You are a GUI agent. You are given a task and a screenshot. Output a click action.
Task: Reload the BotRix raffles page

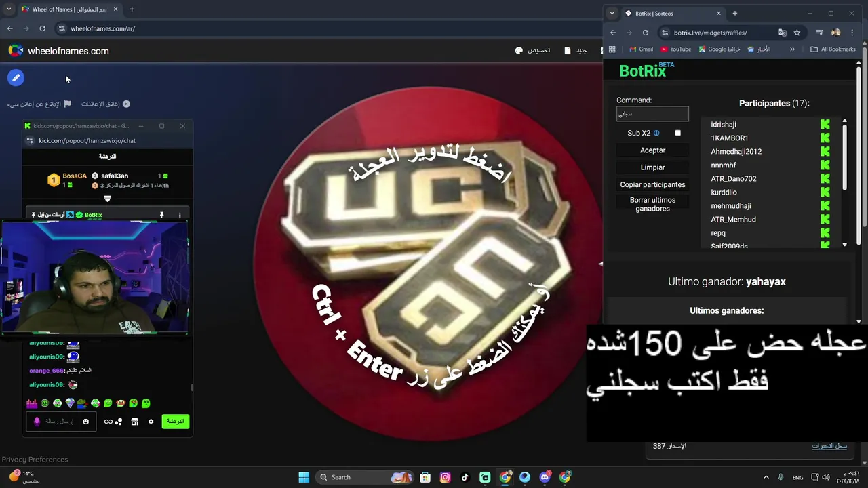[646, 33]
